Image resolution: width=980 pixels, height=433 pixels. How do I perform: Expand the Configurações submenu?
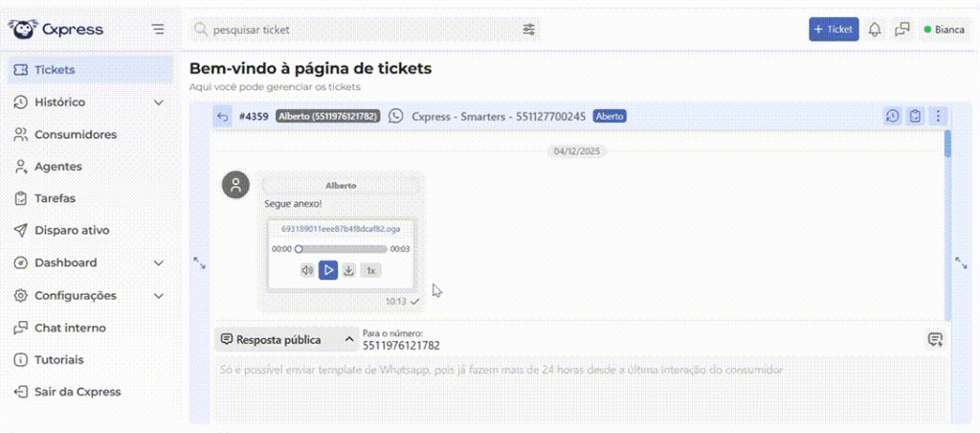(159, 295)
